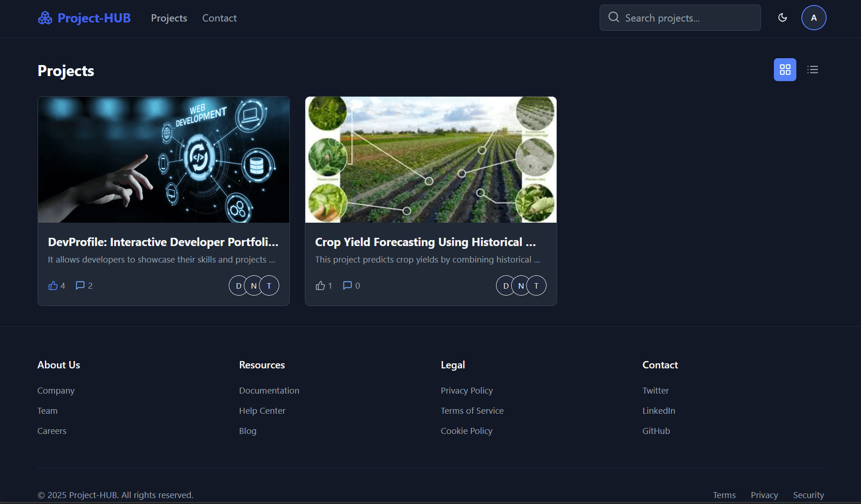The width and height of the screenshot is (861, 504).
Task: Open comments on the Crop Yield project
Action: click(347, 285)
